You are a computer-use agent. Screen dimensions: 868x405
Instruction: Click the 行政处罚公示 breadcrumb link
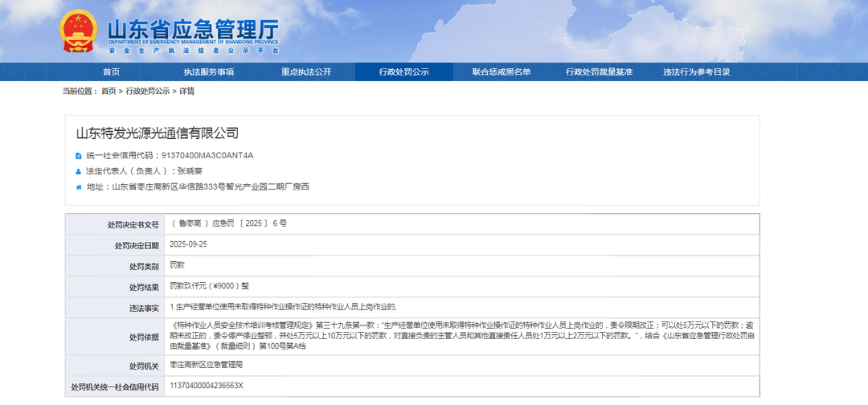pyautogui.click(x=147, y=92)
